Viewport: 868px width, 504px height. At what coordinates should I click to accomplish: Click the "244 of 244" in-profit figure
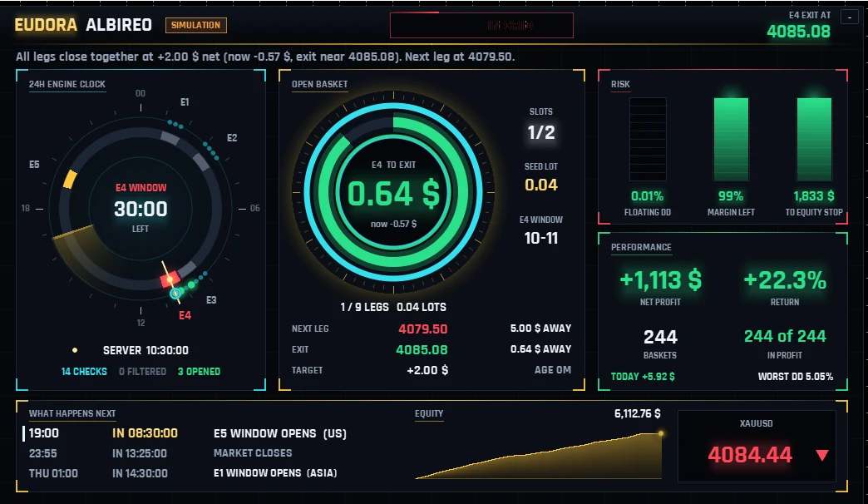[785, 336]
